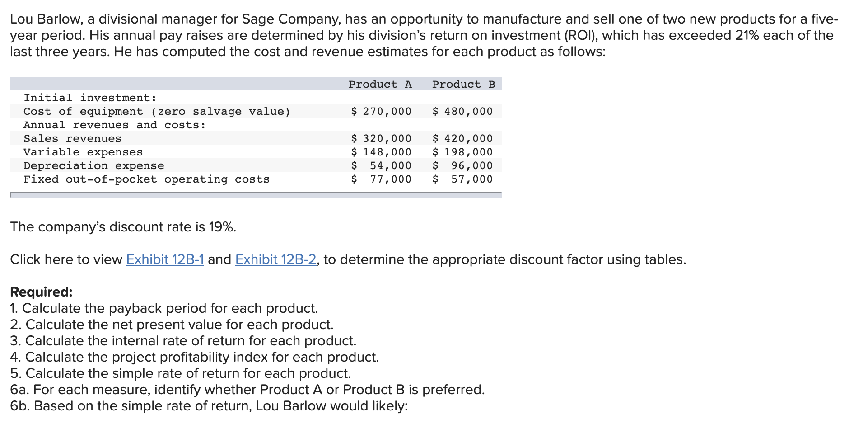Image resolution: width=868 pixels, height=424 pixels.
Task: Click the Product B column header
Action: click(x=463, y=84)
